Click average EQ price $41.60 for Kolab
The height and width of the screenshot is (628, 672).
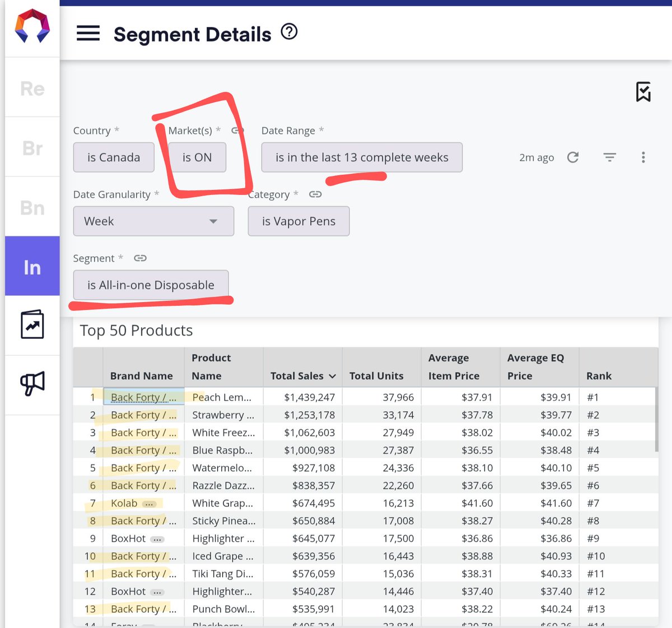(540, 503)
